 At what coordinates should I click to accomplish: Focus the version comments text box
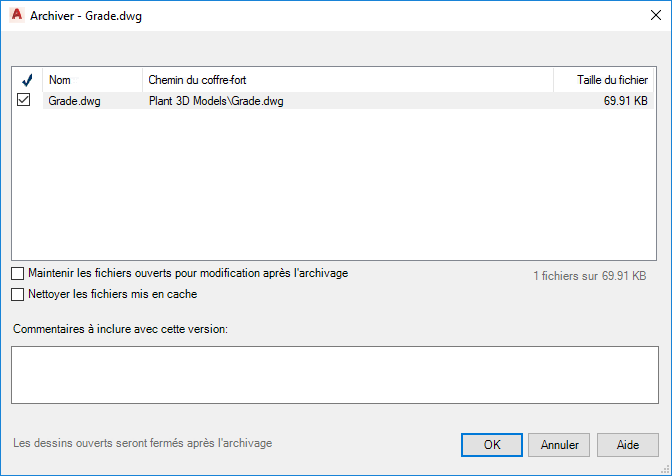(x=335, y=375)
